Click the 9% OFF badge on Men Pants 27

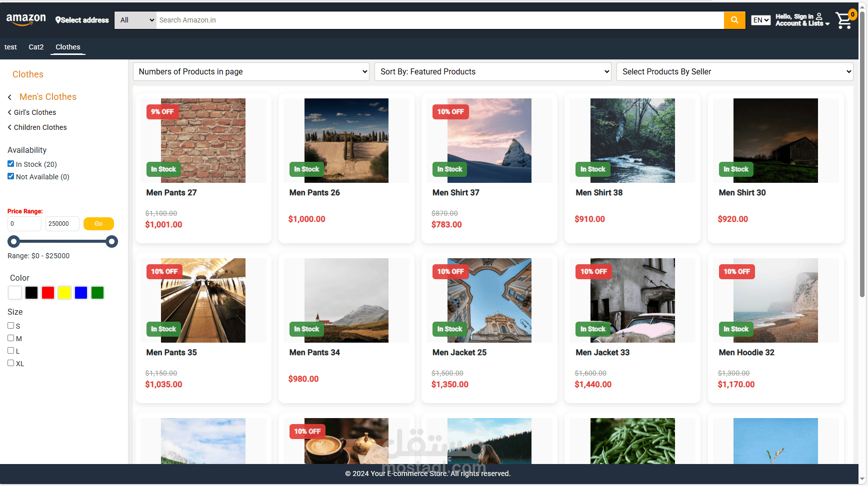point(162,112)
